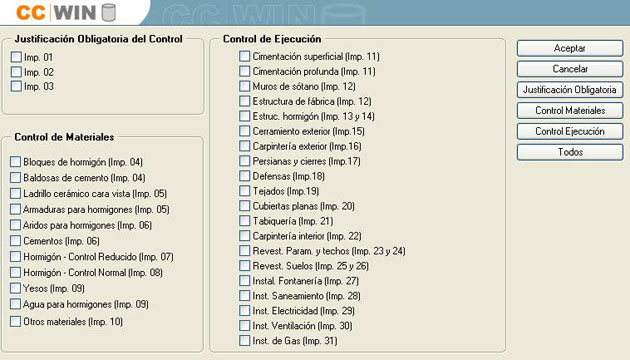Check the Tejados (Imp.19) checkbox
Viewport: 630px width, 360px height.
point(244,190)
